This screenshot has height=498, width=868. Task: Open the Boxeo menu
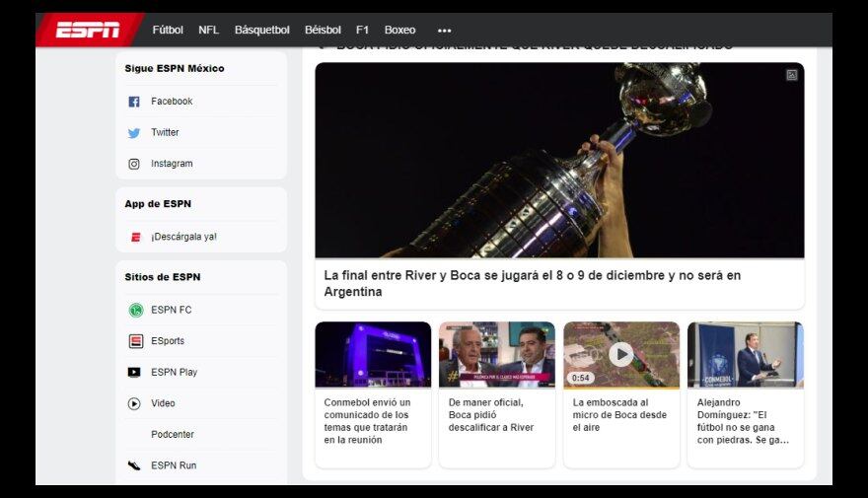tap(399, 30)
